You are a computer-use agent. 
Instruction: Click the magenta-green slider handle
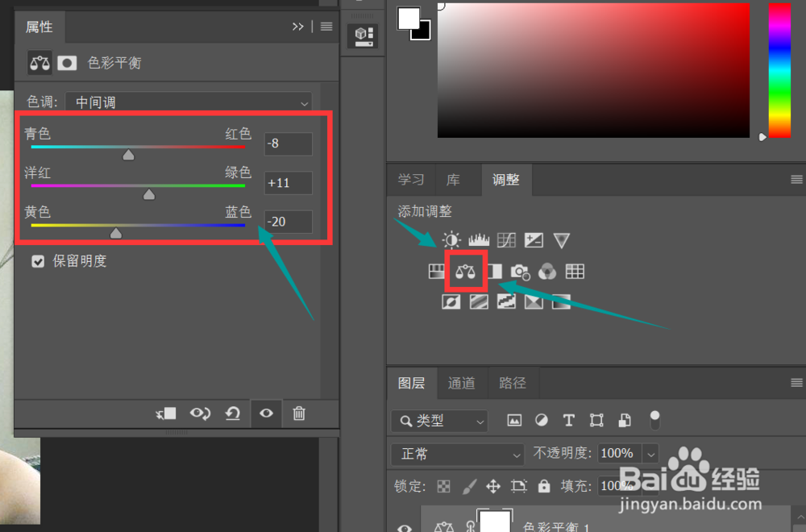[x=149, y=194]
